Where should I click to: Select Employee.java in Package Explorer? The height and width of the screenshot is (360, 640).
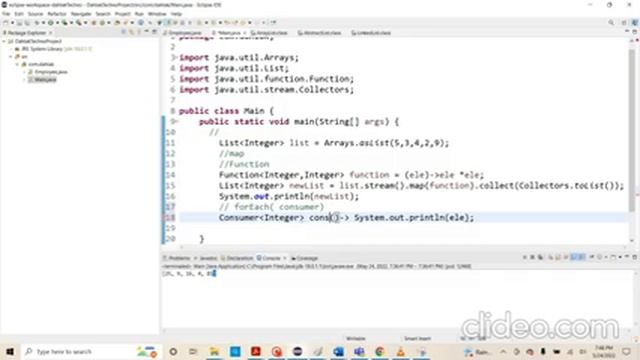click(48, 72)
